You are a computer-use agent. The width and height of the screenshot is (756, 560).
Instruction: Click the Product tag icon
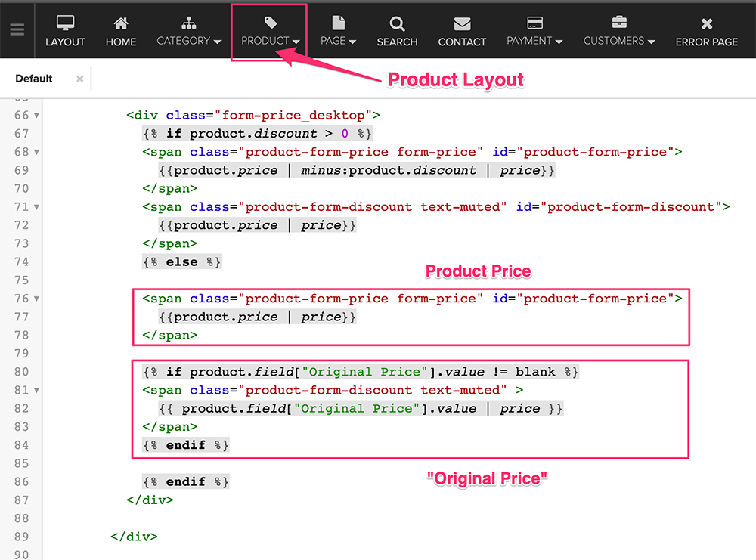(x=270, y=23)
